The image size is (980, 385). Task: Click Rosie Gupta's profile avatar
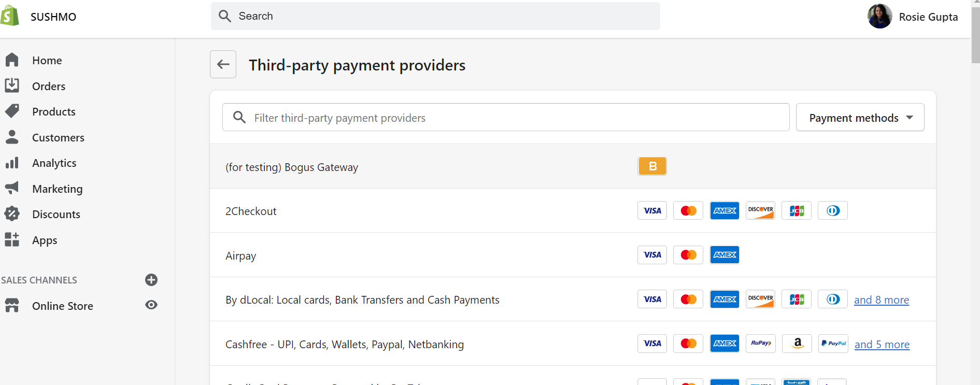879,16
